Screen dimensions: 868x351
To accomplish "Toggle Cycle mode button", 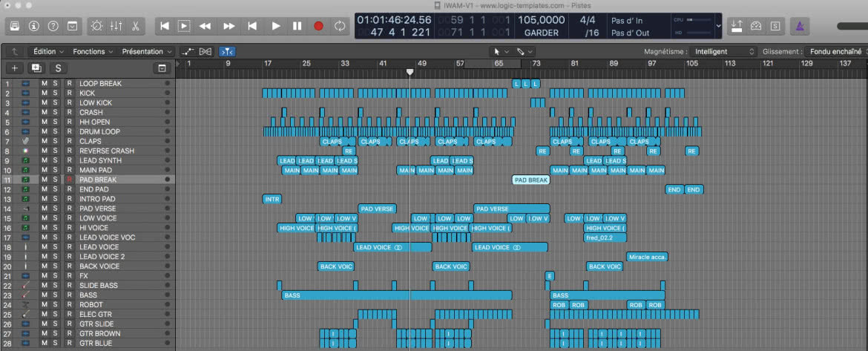I will click(x=339, y=26).
